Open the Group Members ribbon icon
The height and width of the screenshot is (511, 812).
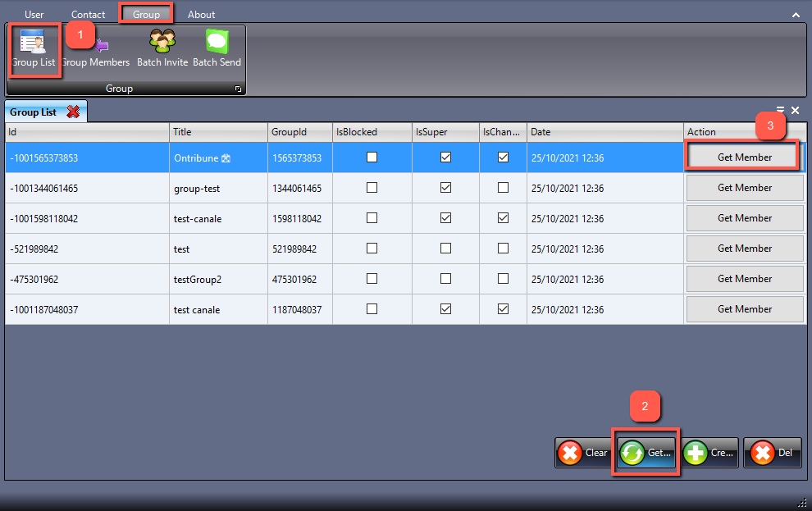pyautogui.click(x=96, y=49)
